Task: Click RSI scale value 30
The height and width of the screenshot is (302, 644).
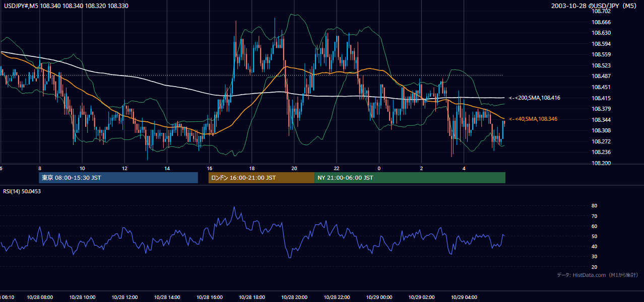Action: click(x=595, y=256)
